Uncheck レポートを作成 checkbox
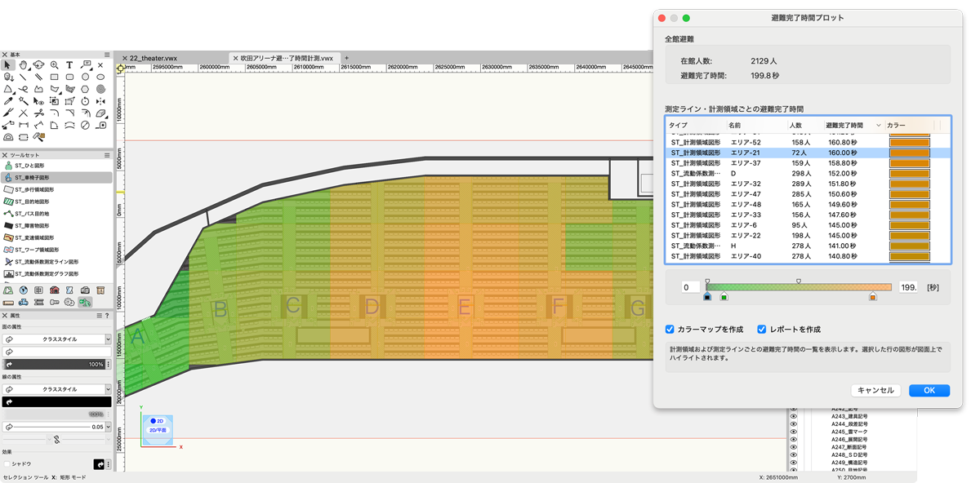The image size is (980, 483). (762, 330)
